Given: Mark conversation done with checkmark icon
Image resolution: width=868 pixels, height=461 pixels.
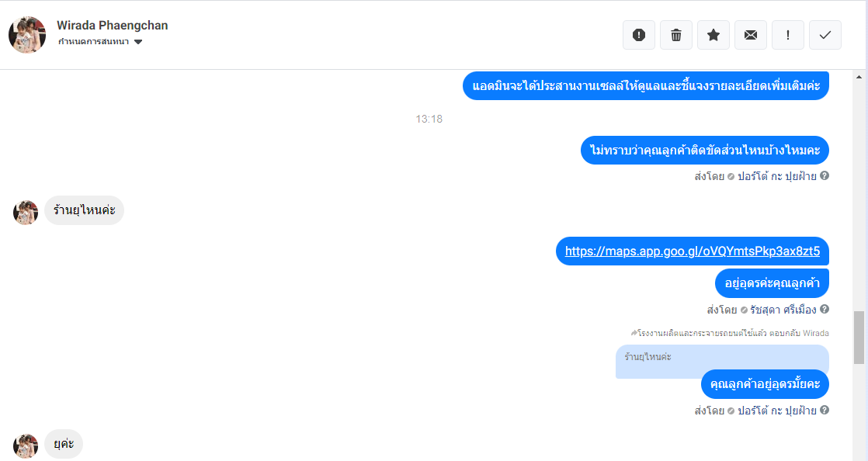Looking at the screenshot, I should 825,35.
